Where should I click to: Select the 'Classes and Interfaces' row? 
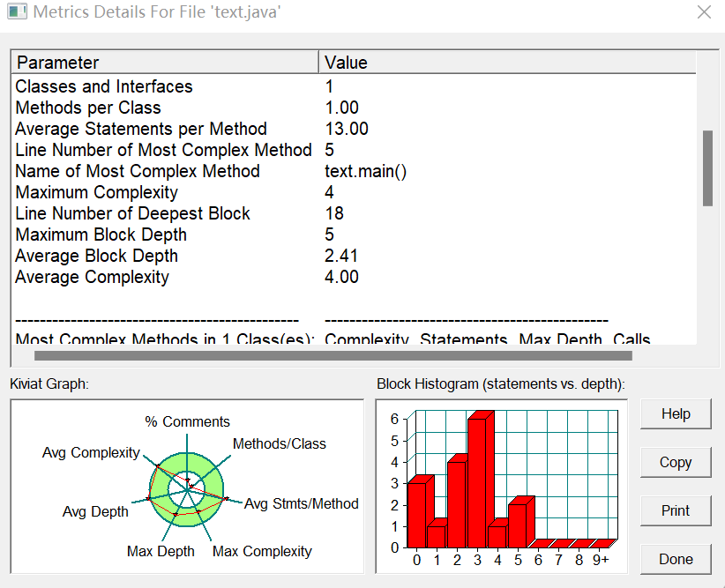point(354,86)
